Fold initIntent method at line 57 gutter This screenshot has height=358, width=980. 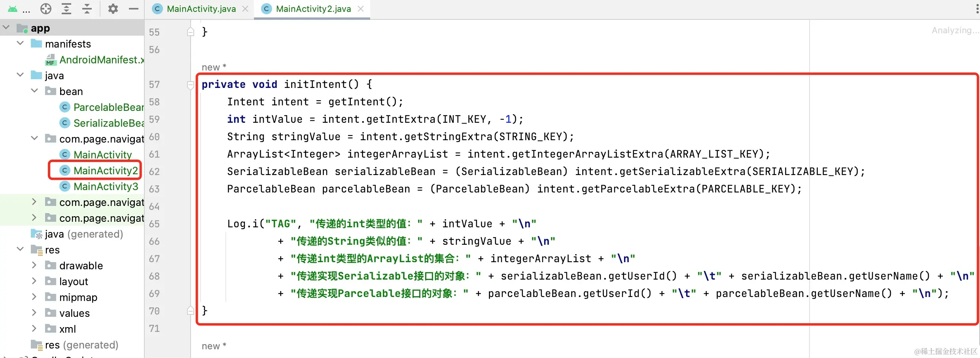coord(190,85)
